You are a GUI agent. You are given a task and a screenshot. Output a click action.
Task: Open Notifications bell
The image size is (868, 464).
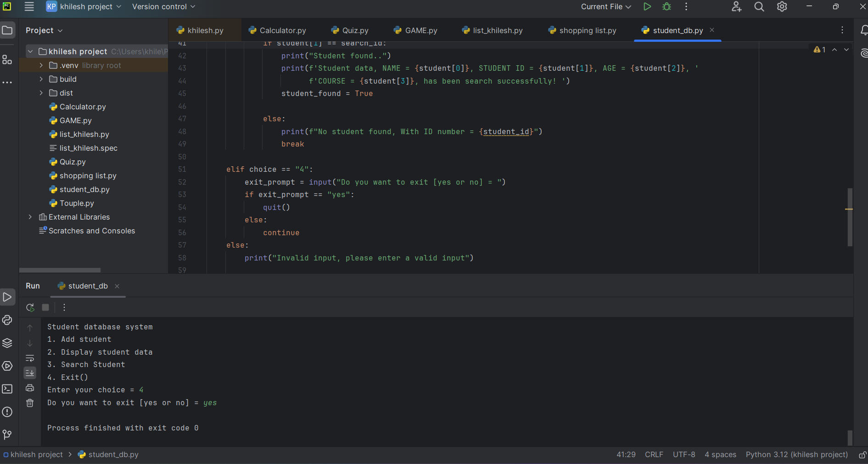pos(863,30)
